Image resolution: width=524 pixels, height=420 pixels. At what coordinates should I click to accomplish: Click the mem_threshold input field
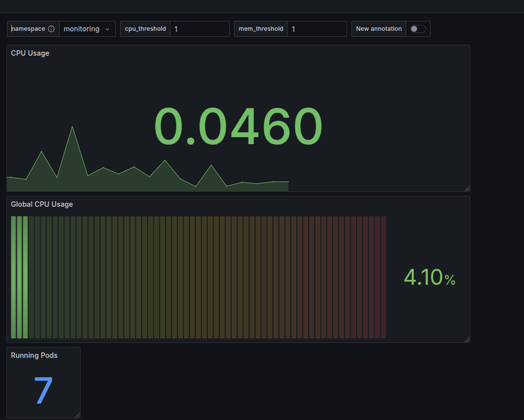(x=317, y=29)
